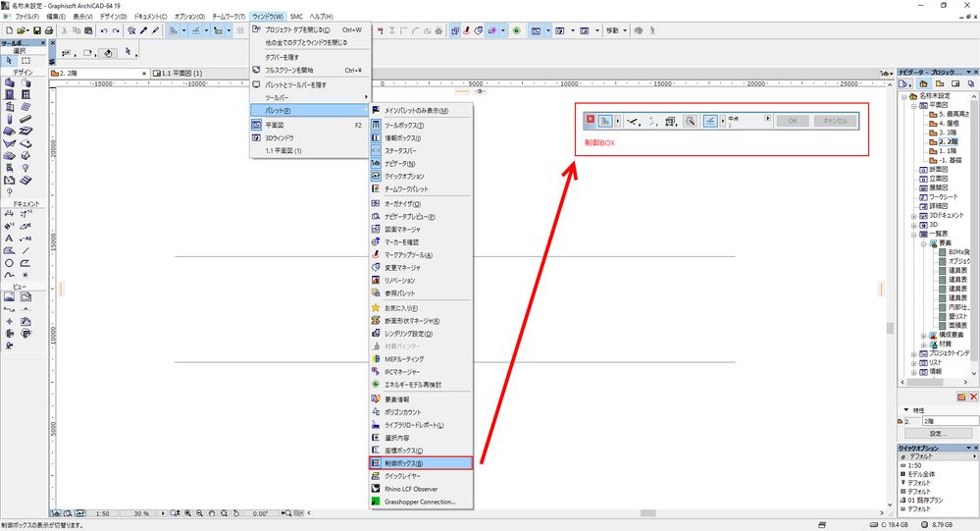This screenshot has height=531, width=980.
Task: Select the Marquee tool in the toolbox
Action: (x=26, y=61)
